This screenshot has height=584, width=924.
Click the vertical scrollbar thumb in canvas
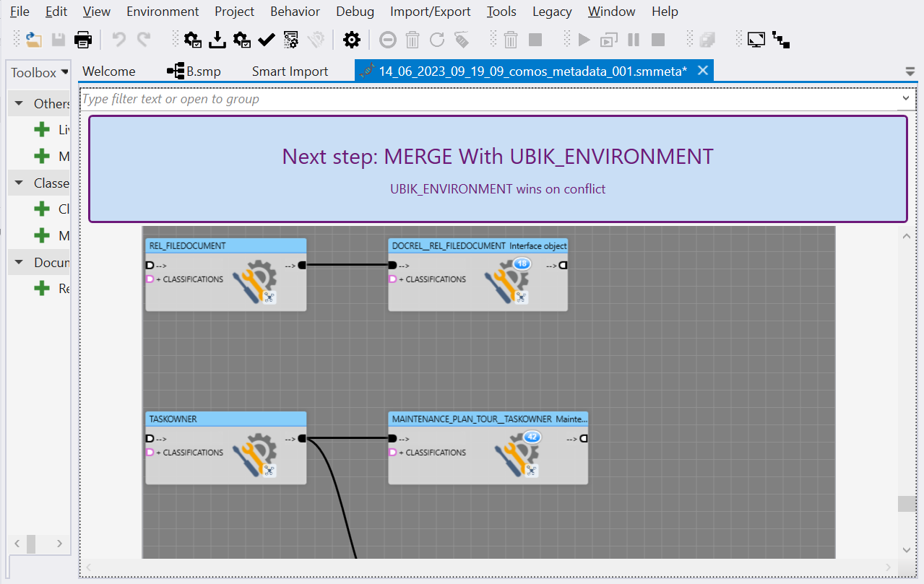pyautogui.click(x=907, y=504)
